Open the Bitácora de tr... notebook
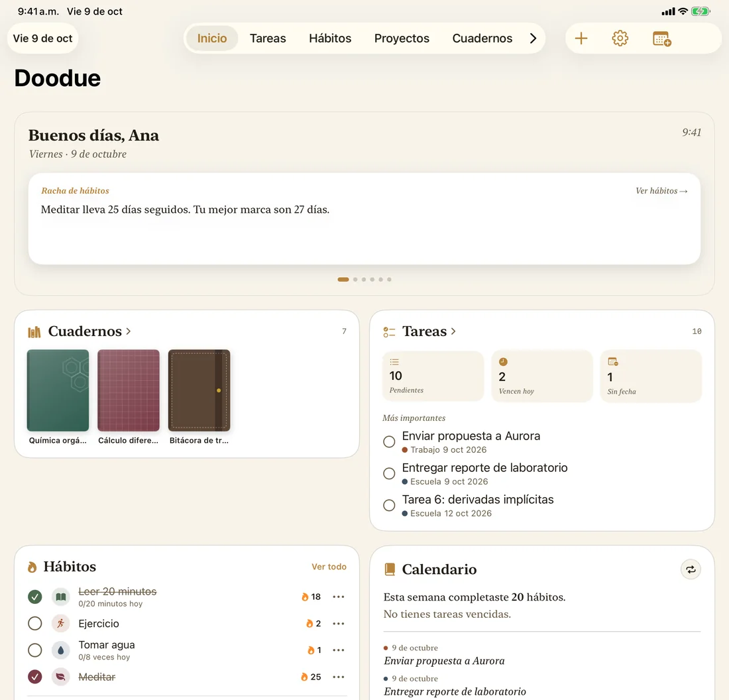729x700 pixels. (x=199, y=397)
